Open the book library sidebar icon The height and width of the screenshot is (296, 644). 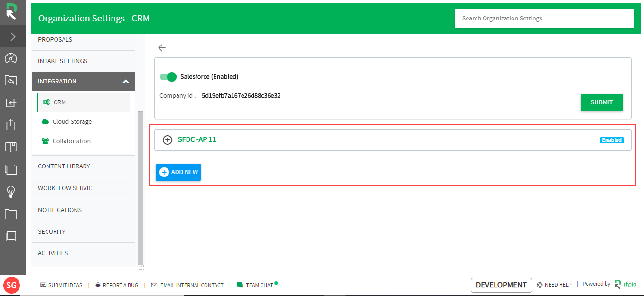tap(11, 147)
